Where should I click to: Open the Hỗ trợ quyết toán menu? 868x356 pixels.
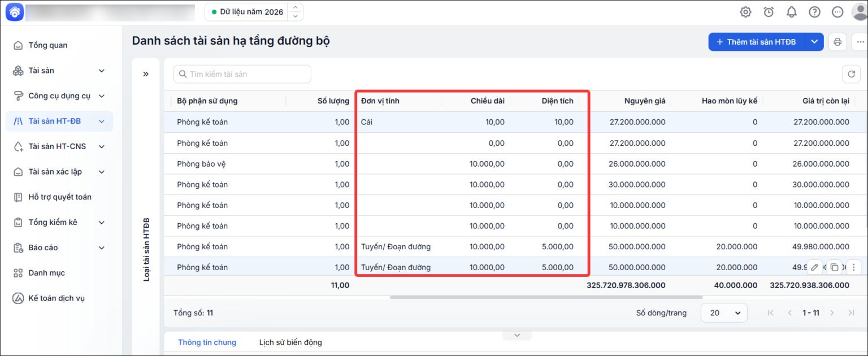(x=59, y=197)
